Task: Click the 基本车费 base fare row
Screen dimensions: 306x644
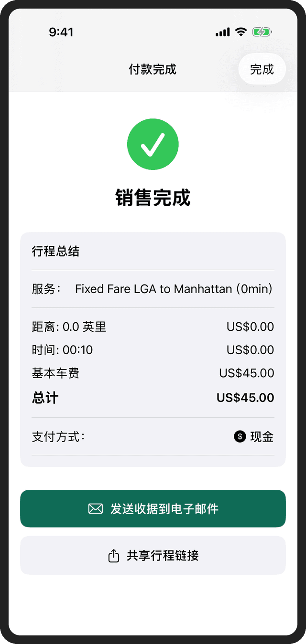Action: pos(153,373)
